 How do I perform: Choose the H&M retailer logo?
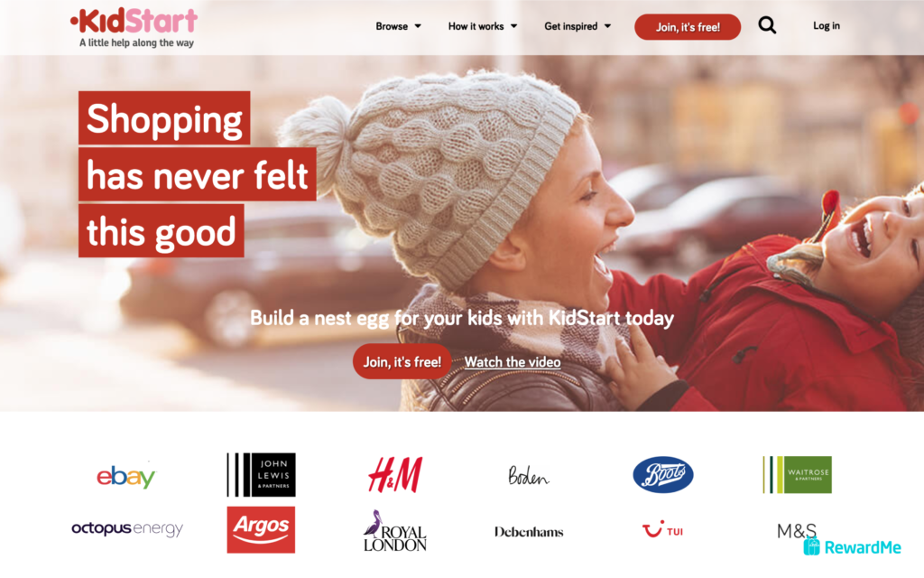point(395,475)
